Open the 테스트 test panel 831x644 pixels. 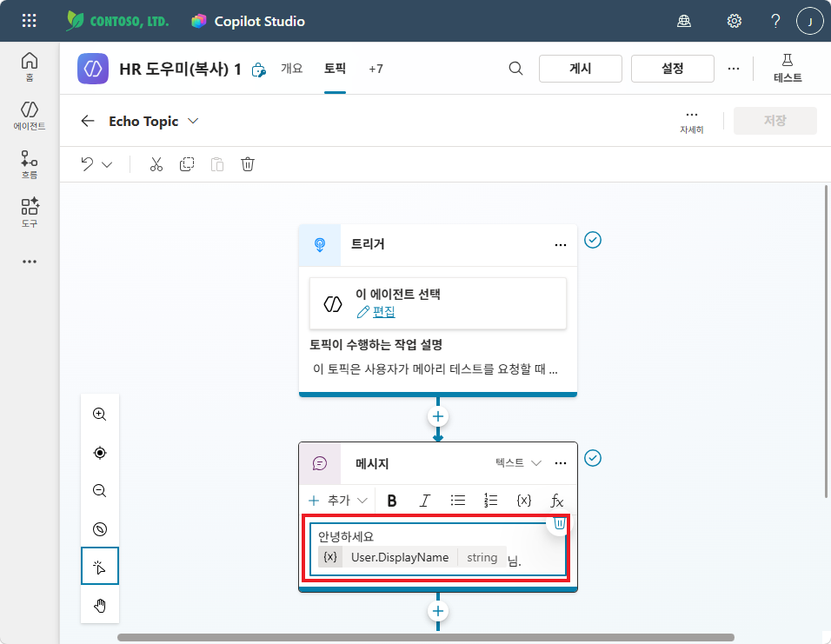[788, 69]
